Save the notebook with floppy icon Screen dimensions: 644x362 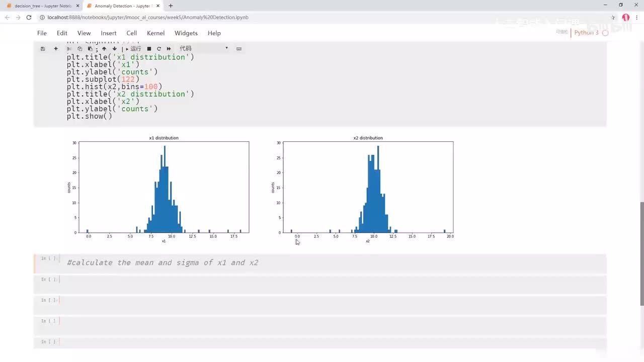click(43, 49)
